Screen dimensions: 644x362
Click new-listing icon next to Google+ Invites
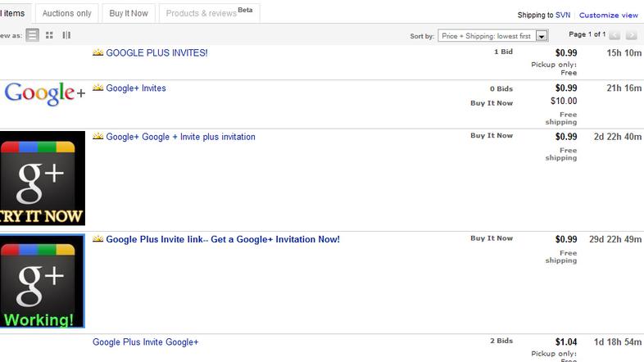[98, 88]
